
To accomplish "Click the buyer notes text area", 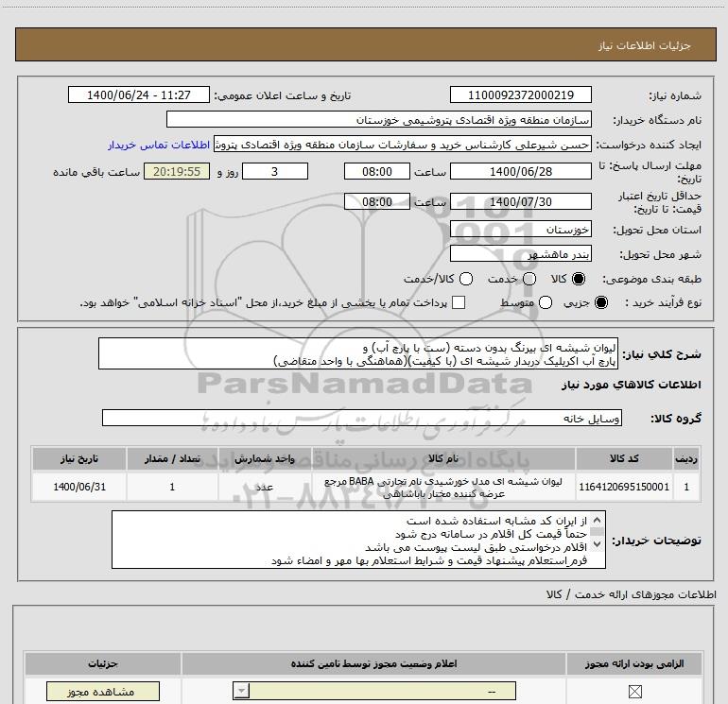I will coord(358,540).
